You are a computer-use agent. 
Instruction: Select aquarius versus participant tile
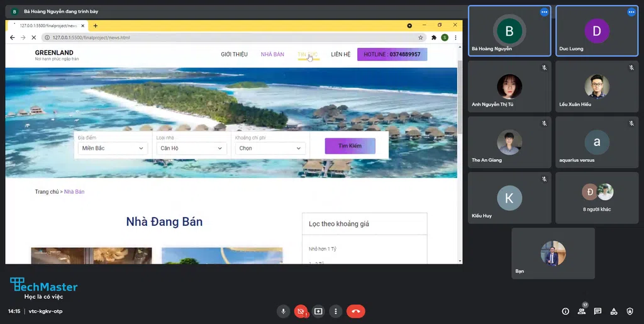(x=597, y=142)
